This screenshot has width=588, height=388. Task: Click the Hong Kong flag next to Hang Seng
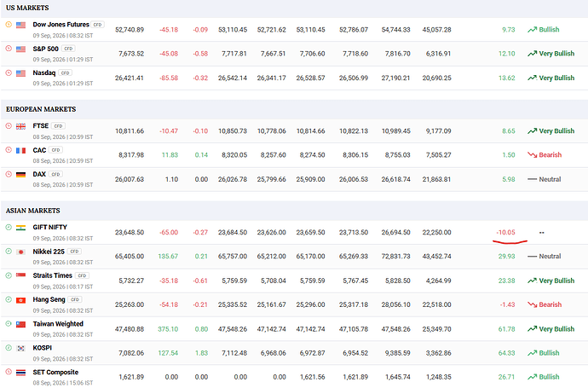pos(20,300)
